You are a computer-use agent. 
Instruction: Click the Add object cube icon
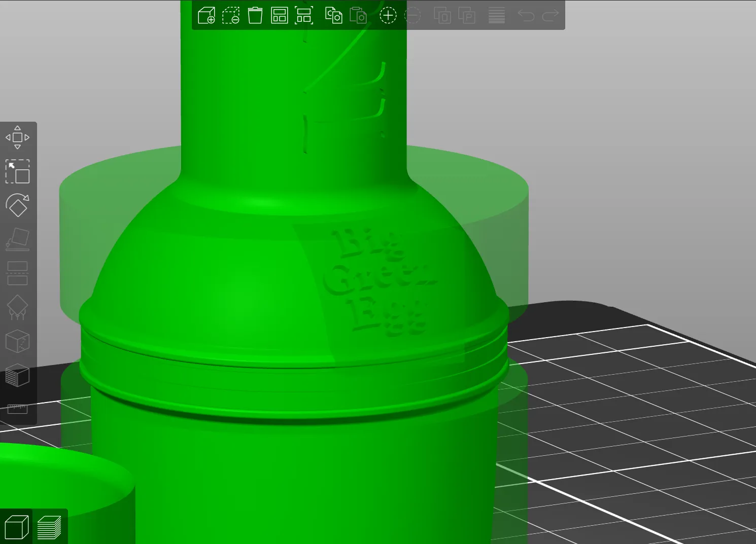207,15
